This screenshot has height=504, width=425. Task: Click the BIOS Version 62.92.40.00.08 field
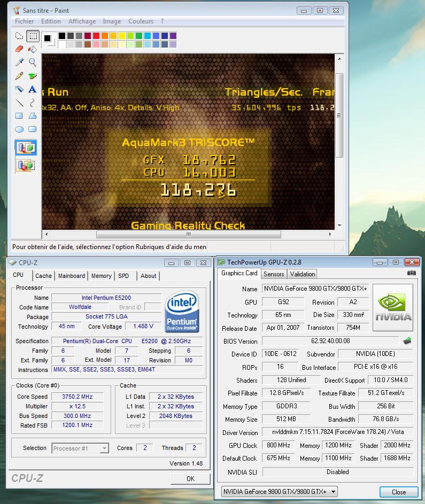point(330,340)
